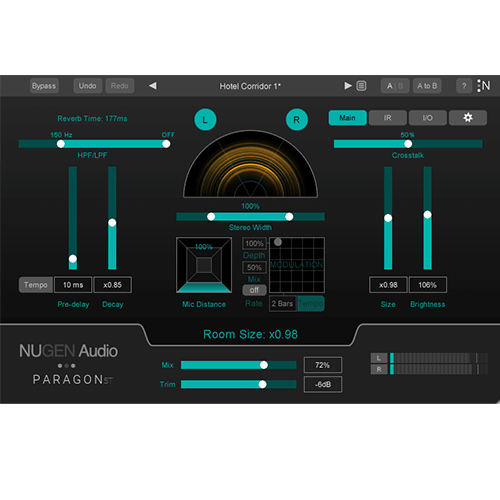Click the -6dB trim value field
The height and width of the screenshot is (500, 500).
(323, 385)
